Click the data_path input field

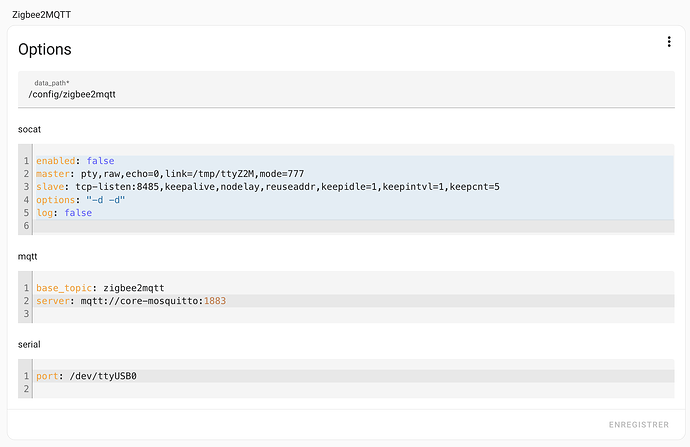point(346,89)
